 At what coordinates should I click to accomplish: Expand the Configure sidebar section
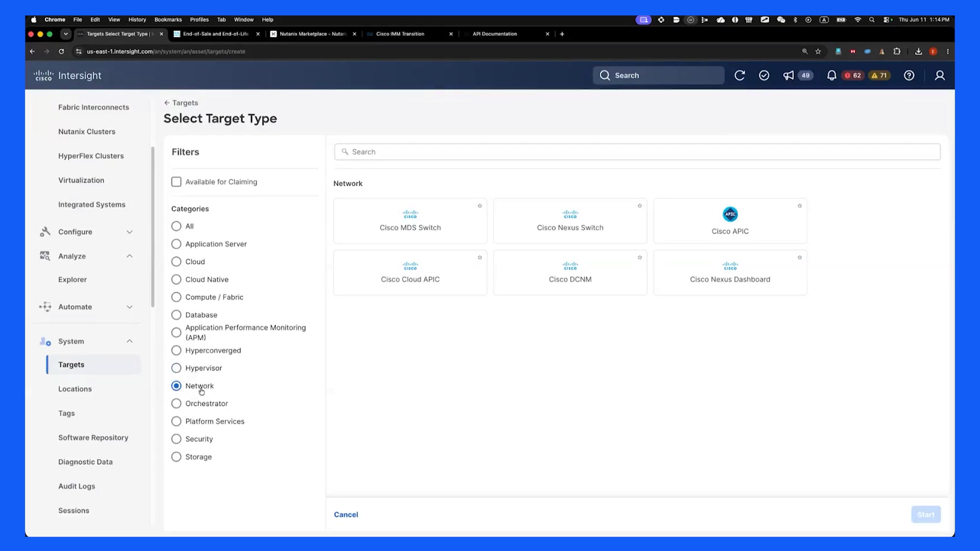130,232
